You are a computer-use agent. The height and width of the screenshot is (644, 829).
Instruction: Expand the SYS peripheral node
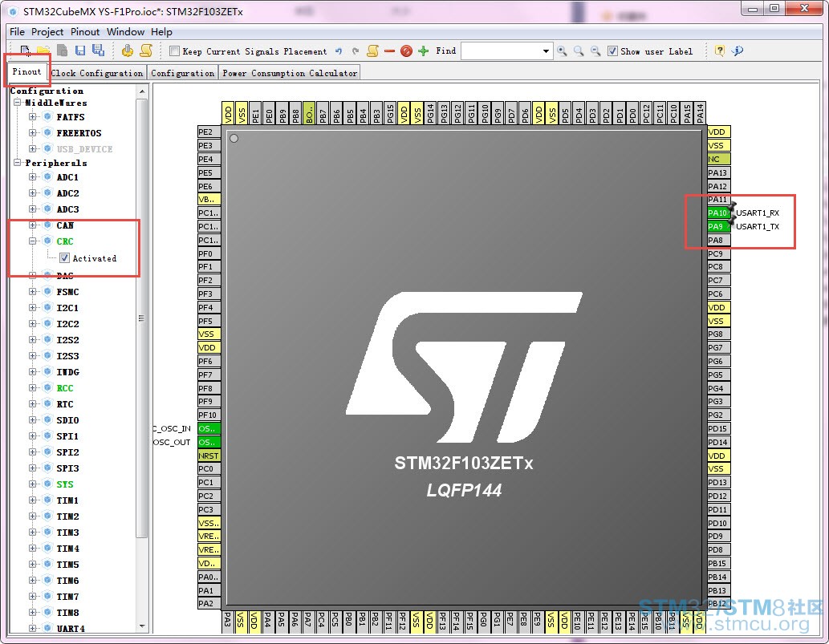pyautogui.click(x=32, y=484)
